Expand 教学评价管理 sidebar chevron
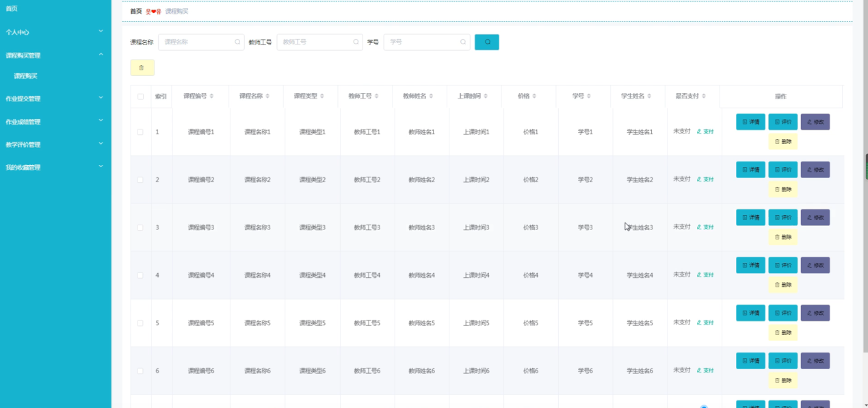 101,144
